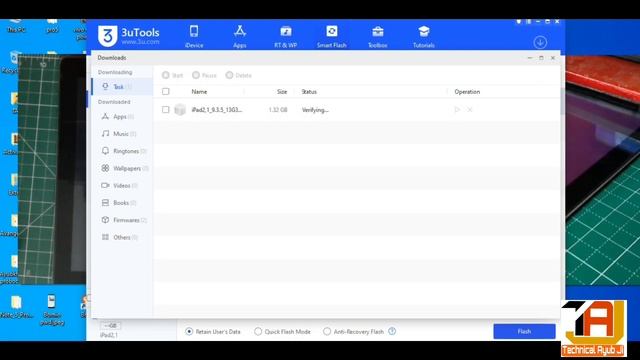
Task: Switch to the Smart Flash tab
Action: [x=331, y=37]
